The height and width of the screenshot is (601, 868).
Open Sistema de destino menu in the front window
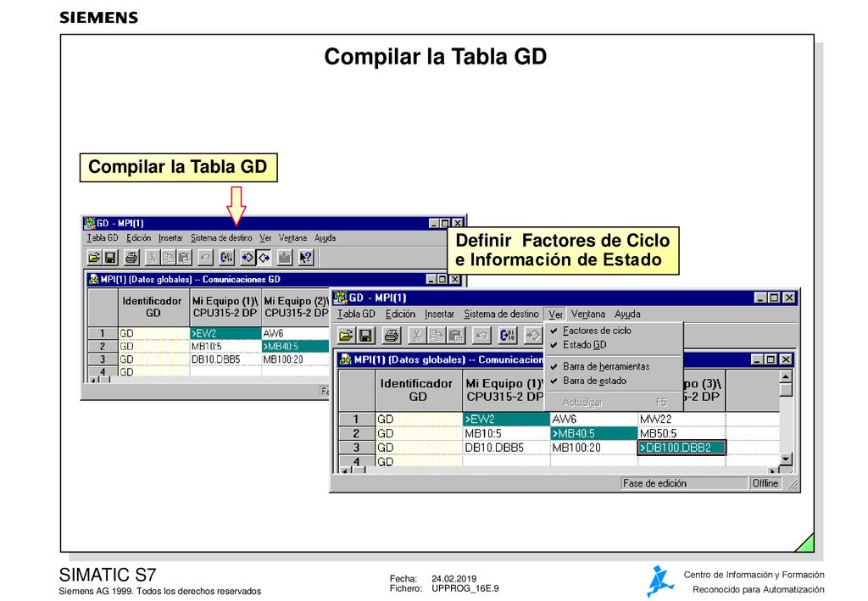tap(501, 314)
